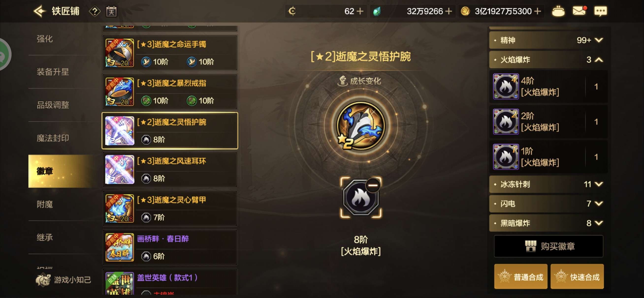644x298 pixels.
Task: Open the chat bubble icon
Action: coord(600,11)
